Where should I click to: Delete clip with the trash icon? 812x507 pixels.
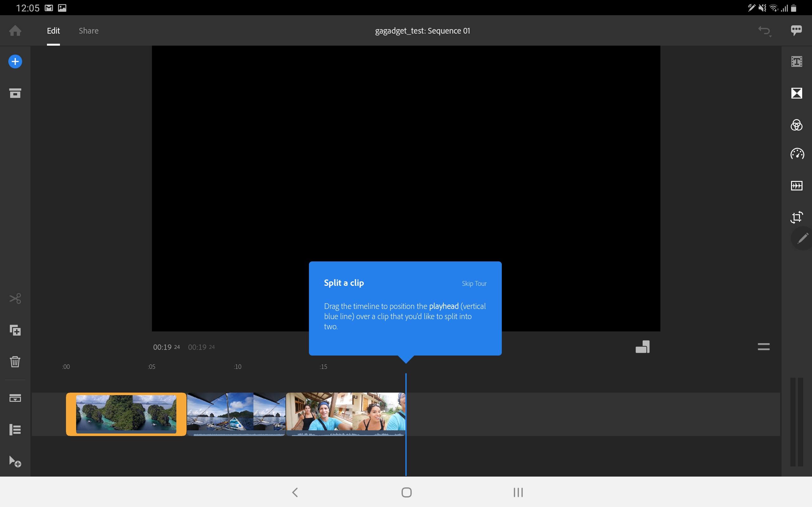15,362
